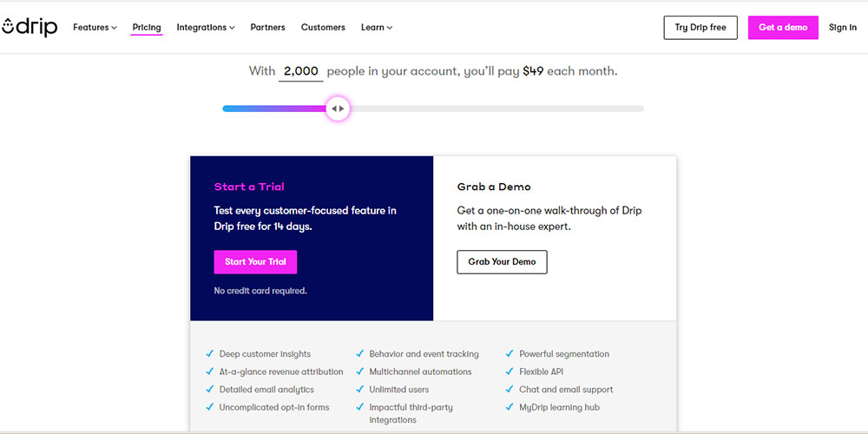This screenshot has height=434, width=868.
Task: Click 'Flexible API' text
Action: click(x=541, y=372)
